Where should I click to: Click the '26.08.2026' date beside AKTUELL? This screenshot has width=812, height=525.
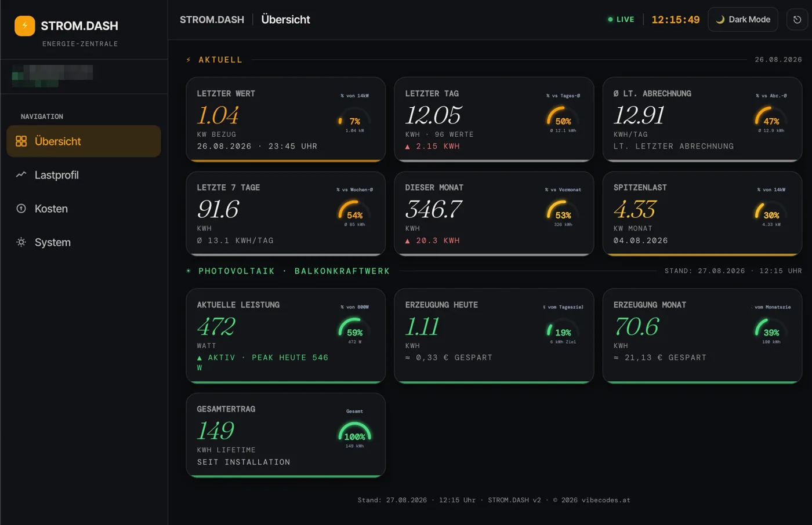coord(778,60)
